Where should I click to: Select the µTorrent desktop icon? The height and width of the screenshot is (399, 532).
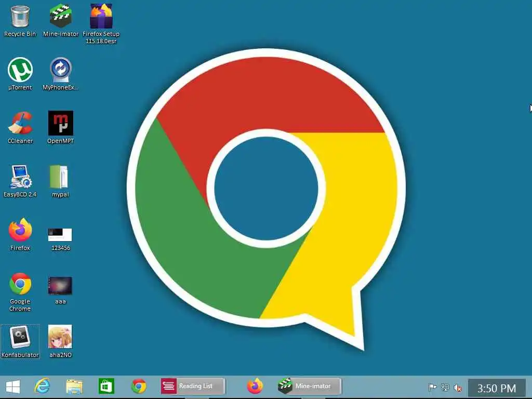pyautogui.click(x=20, y=74)
